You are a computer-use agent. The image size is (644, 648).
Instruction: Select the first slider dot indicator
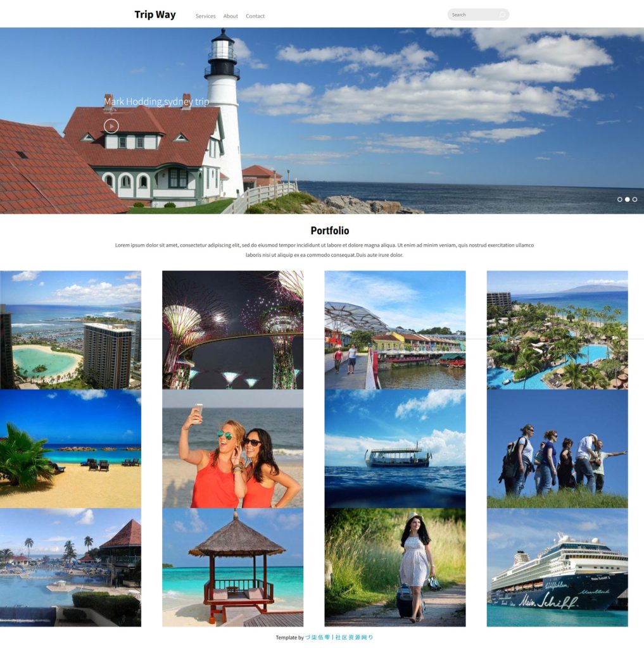[620, 199]
